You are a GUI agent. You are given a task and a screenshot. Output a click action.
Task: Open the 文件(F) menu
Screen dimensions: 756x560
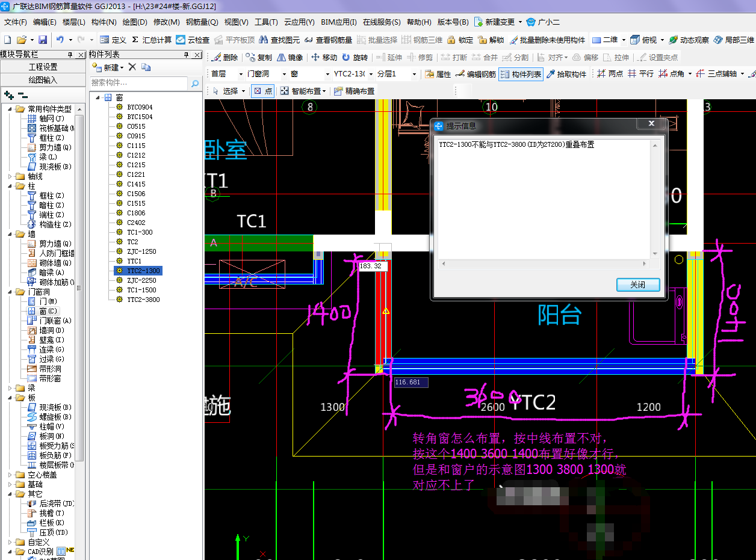point(16,22)
